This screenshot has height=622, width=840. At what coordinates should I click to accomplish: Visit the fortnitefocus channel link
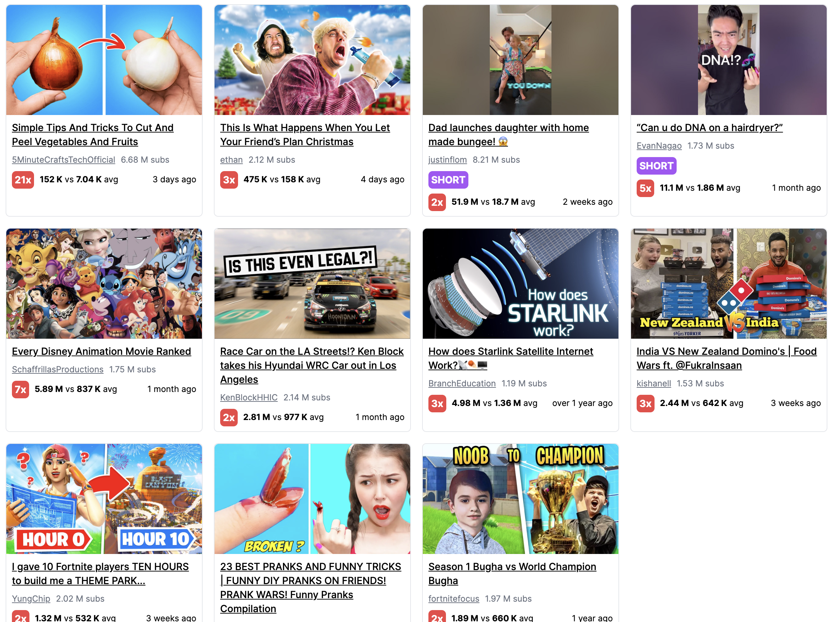click(x=454, y=599)
